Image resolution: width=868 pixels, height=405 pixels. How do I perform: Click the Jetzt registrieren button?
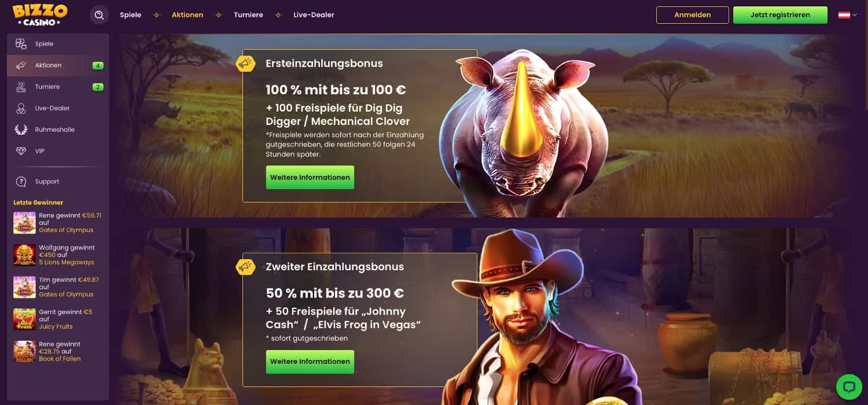780,15
